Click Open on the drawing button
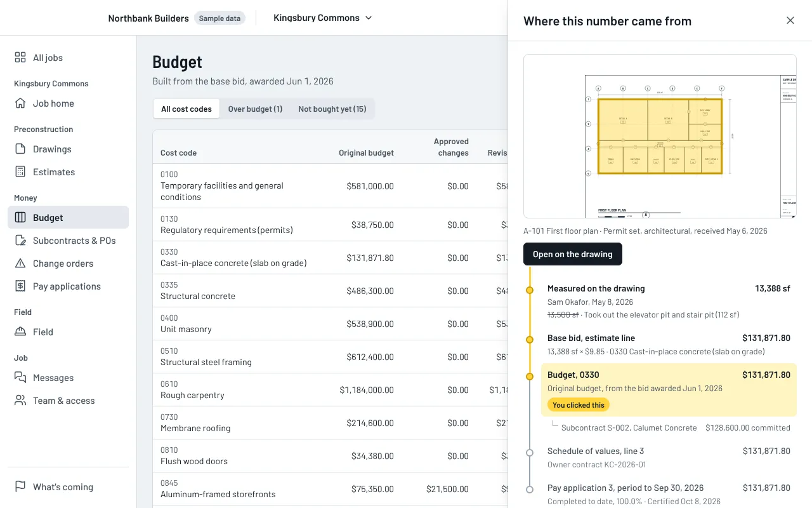Screen dimensions: 812x508 click(x=573, y=254)
